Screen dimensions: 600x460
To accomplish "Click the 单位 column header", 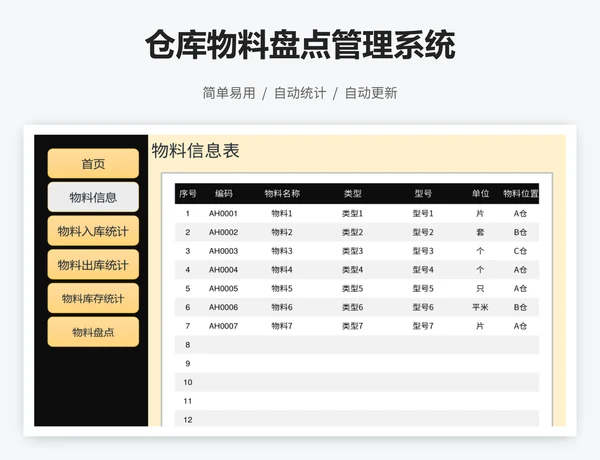I will [x=480, y=194].
